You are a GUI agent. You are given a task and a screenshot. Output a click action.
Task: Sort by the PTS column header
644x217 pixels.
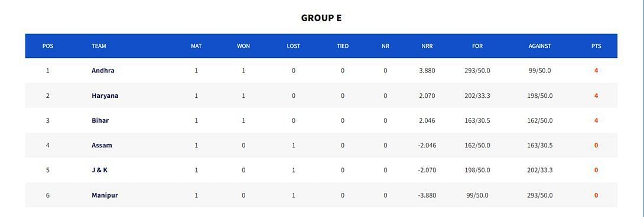596,46
